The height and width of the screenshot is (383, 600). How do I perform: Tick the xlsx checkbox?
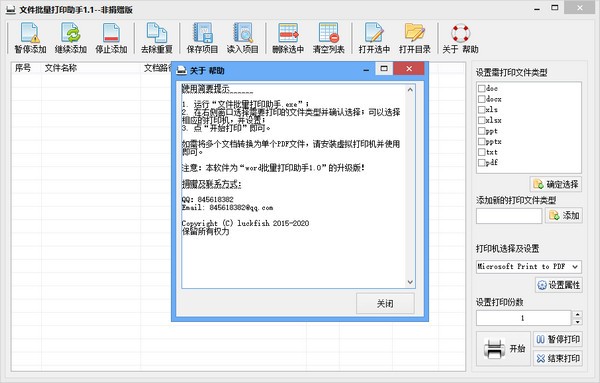pos(481,120)
